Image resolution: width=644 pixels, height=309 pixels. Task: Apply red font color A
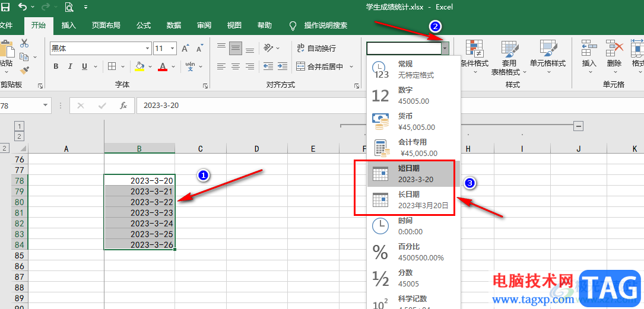point(163,66)
